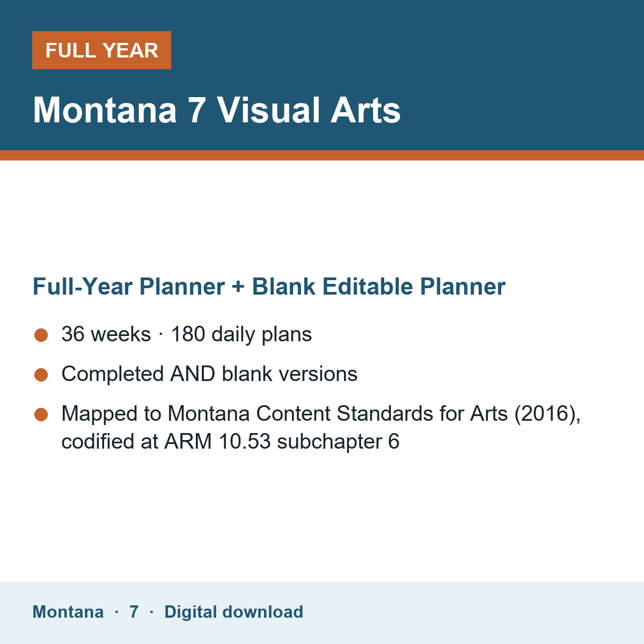Click the bullet dot beside Mapped to Montana
This screenshot has width=644, height=644.
[41, 415]
